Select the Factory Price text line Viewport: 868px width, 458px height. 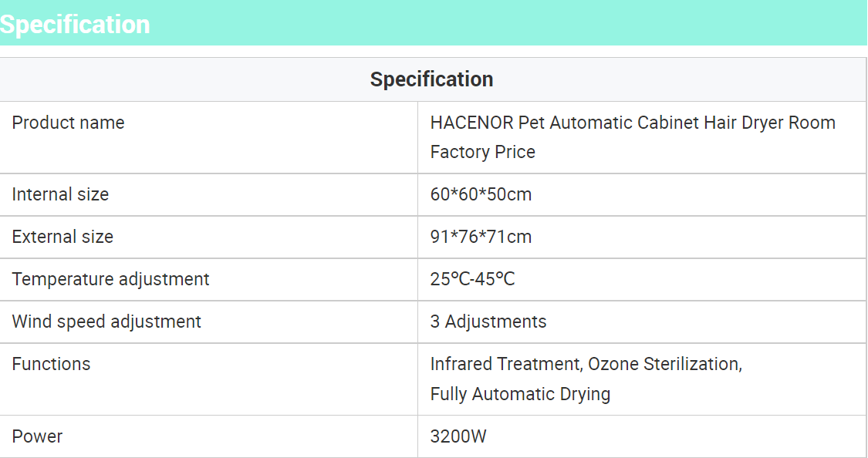coord(483,152)
